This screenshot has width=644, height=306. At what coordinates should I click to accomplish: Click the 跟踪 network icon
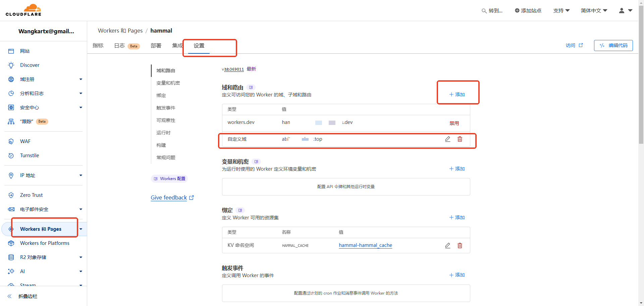11,122
